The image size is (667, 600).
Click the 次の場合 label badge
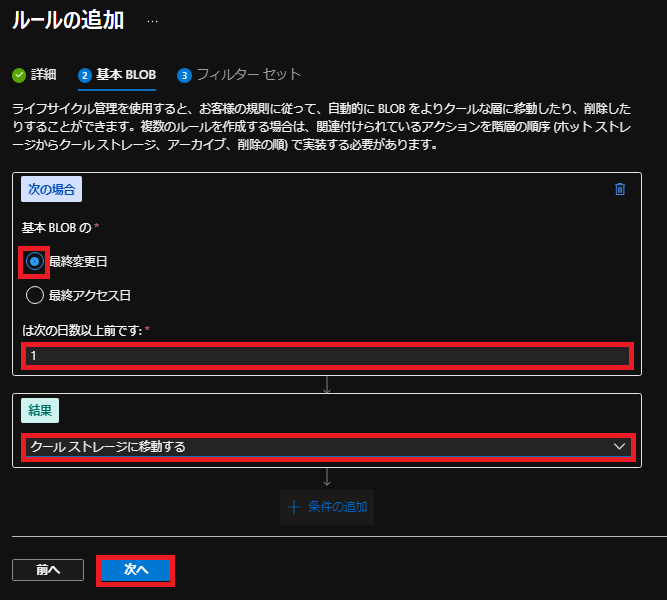tap(51, 189)
